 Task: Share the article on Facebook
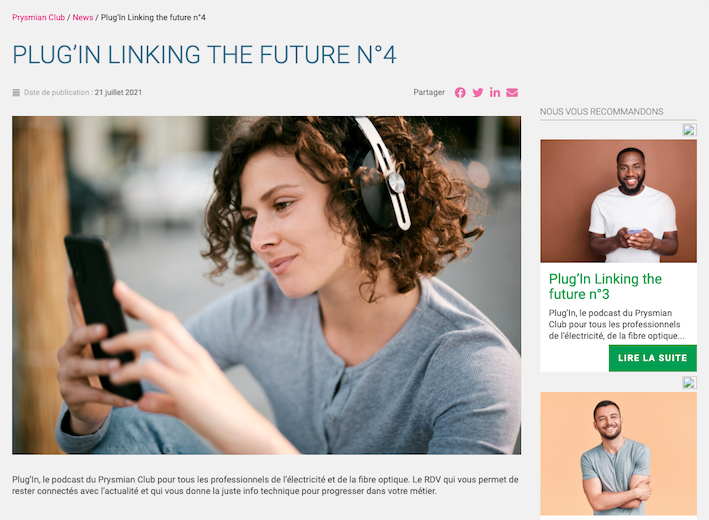pyautogui.click(x=460, y=93)
